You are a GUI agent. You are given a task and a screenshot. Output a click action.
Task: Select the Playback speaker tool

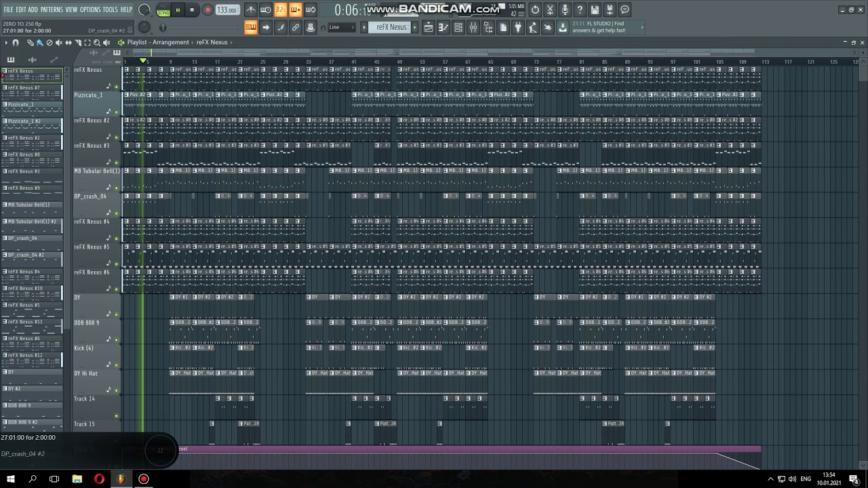[x=106, y=43]
